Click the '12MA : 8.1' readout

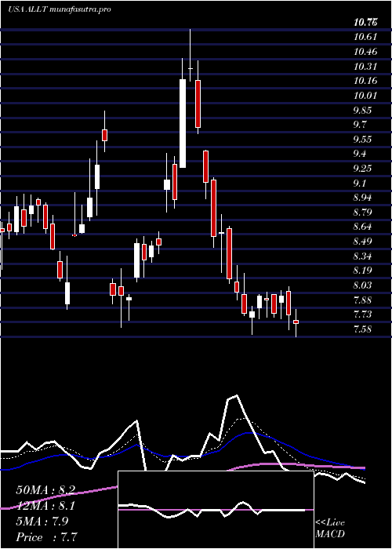tap(45, 506)
